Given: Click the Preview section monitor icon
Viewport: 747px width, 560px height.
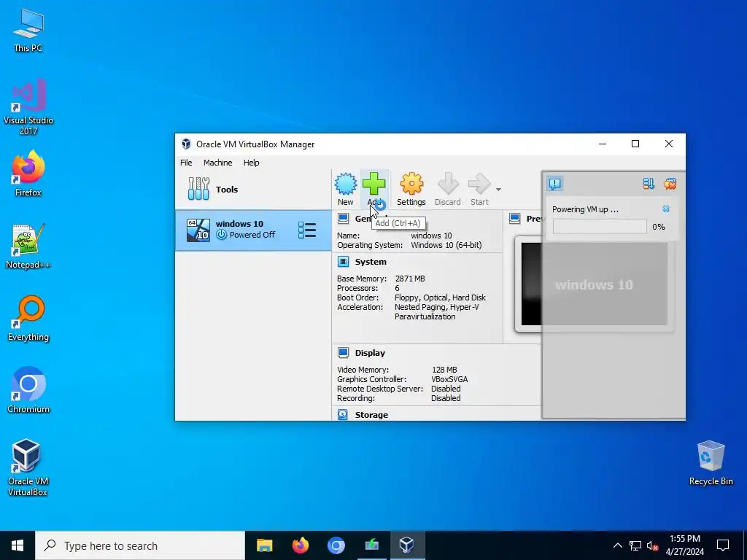Looking at the screenshot, I should tap(514, 219).
